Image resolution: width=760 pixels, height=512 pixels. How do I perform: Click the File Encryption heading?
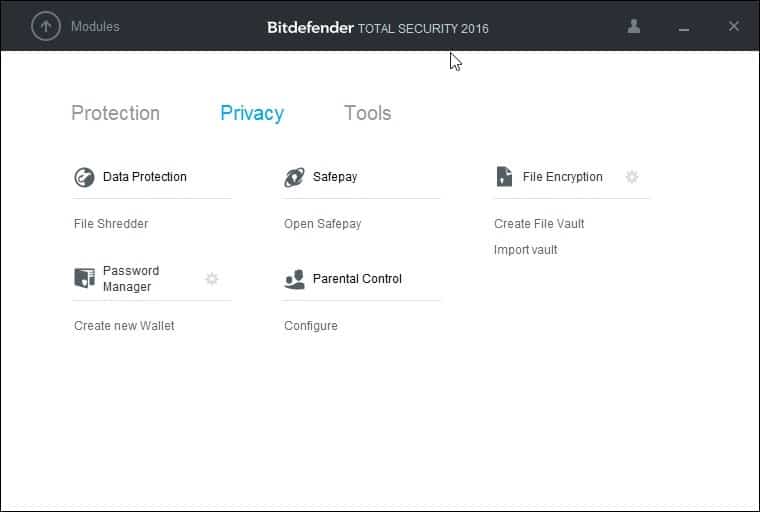pos(563,177)
